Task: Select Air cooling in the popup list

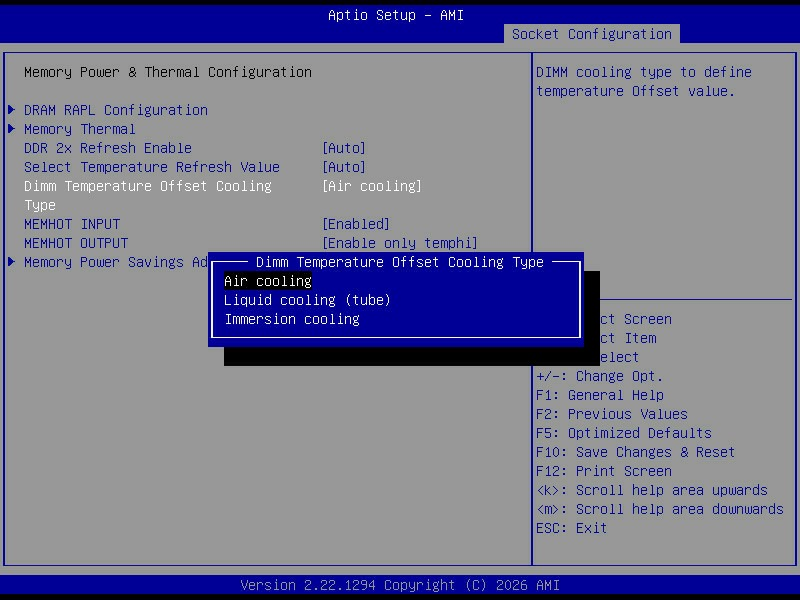Action: pyautogui.click(x=268, y=281)
